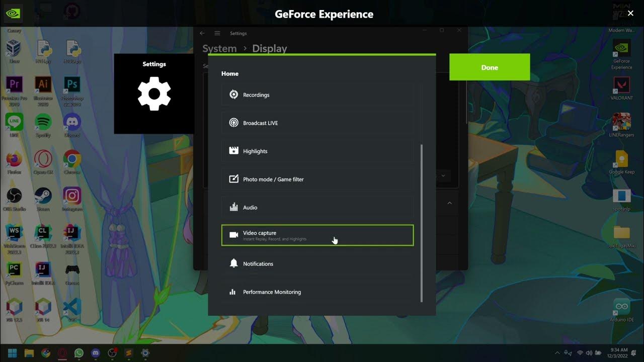Show hidden system tray icons
The height and width of the screenshot is (362, 644).
pyautogui.click(x=557, y=353)
